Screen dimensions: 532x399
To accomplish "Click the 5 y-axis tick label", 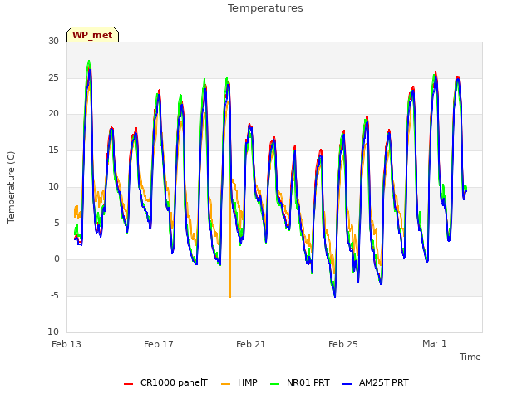I will (57, 224).
